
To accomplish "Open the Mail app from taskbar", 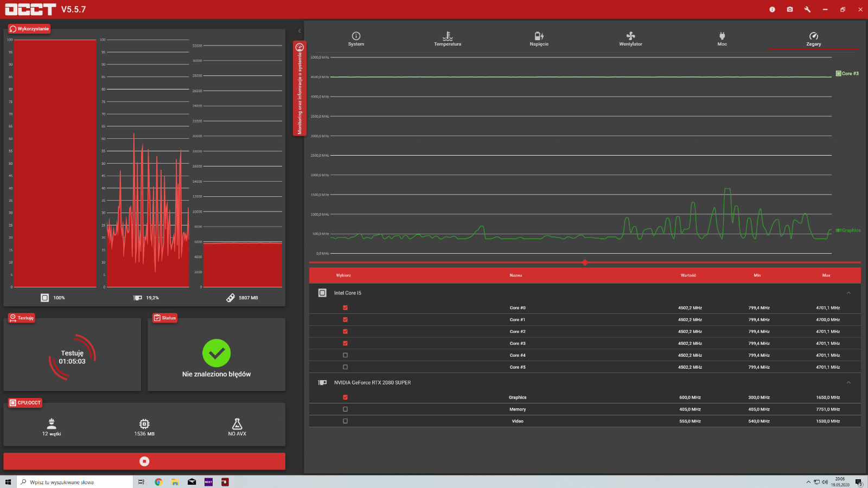I will pos(192,482).
